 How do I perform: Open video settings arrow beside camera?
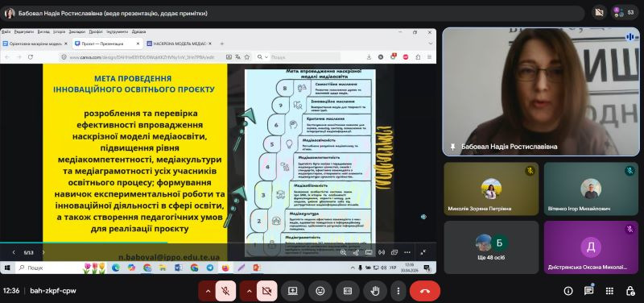tap(250, 291)
